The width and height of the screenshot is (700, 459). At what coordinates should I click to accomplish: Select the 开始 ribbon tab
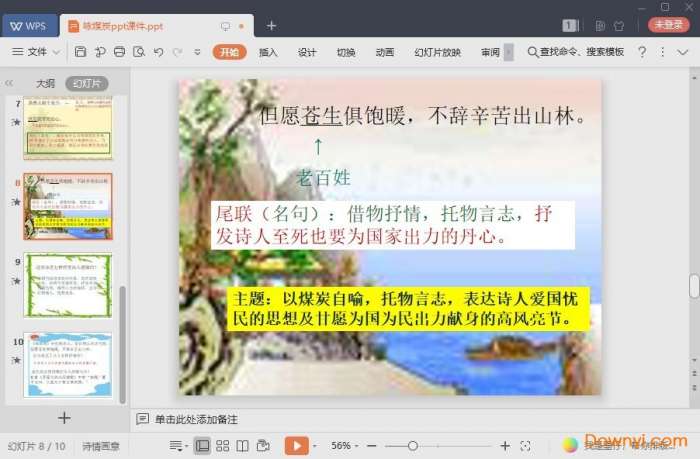click(x=229, y=52)
